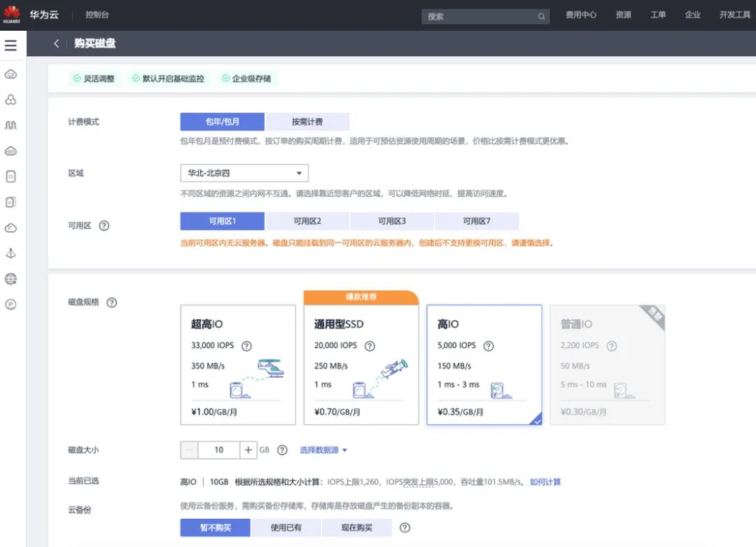Image resolution: width=756 pixels, height=547 pixels.
Task: Choose availability zone 可用区3
Action: (x=392, y=221)
